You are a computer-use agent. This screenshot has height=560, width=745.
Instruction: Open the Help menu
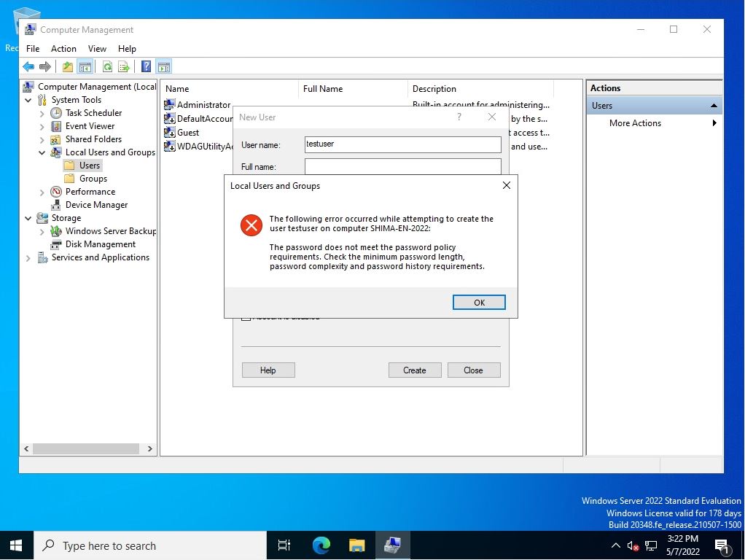coord(127,48)
